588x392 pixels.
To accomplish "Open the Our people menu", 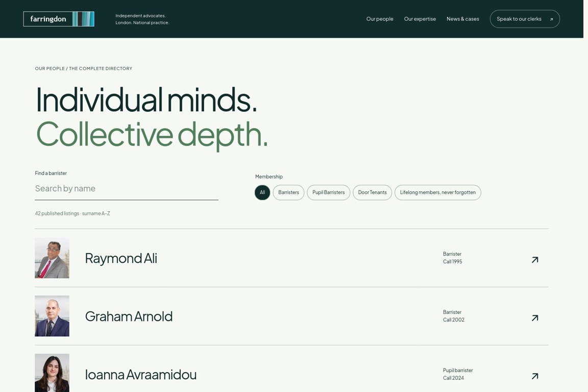I will pos(380,19).
